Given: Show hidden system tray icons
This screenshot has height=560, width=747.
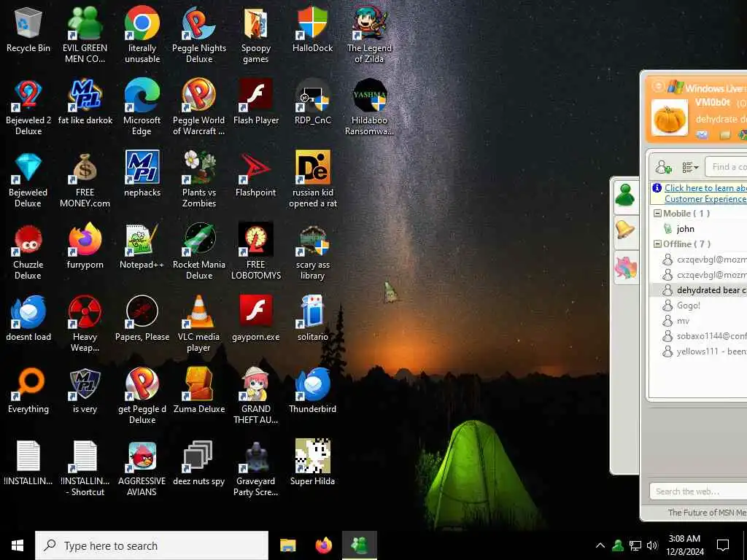Looking at the screenshot, I should [x=600, y=545].
